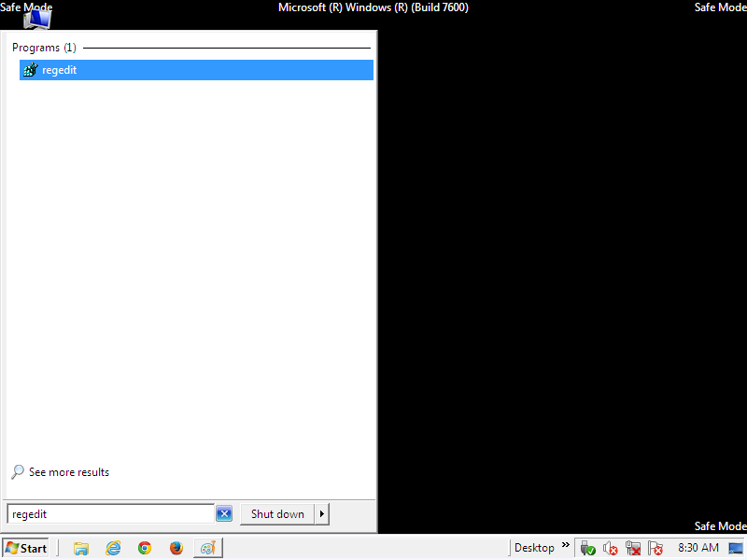Click the Start button
Screen dimensions: 747x560
pos(26,548)
